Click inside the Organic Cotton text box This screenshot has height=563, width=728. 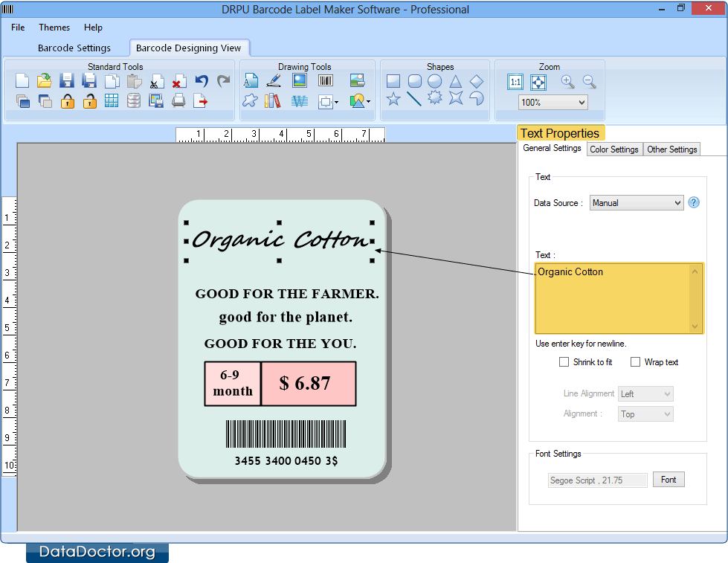(619, 298)
